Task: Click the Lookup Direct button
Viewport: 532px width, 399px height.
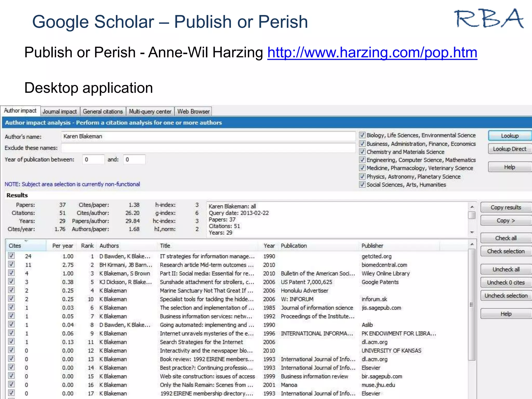Action: (x=510, y=149)
